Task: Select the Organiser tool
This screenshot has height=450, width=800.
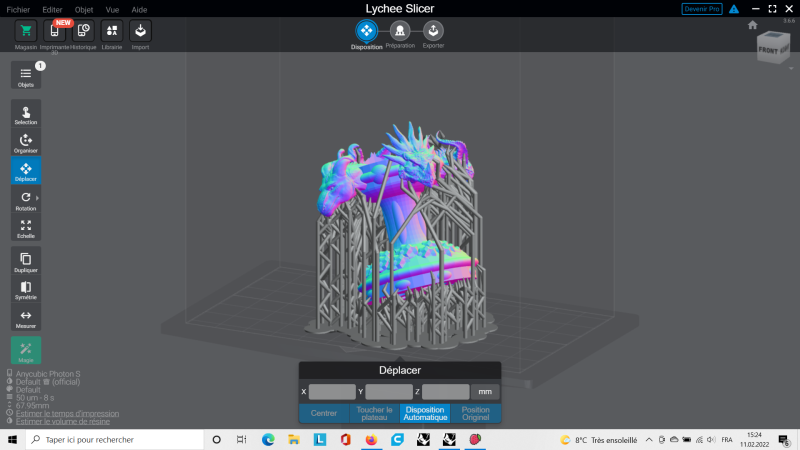Action: pos(26,142)
